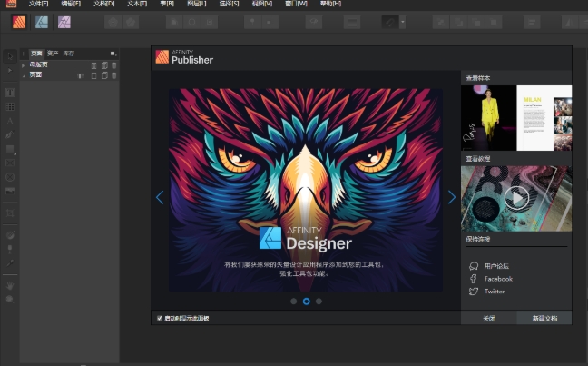Click the Affinity Designer eagle banner
588x366 pixels.
tap(306, 190)
